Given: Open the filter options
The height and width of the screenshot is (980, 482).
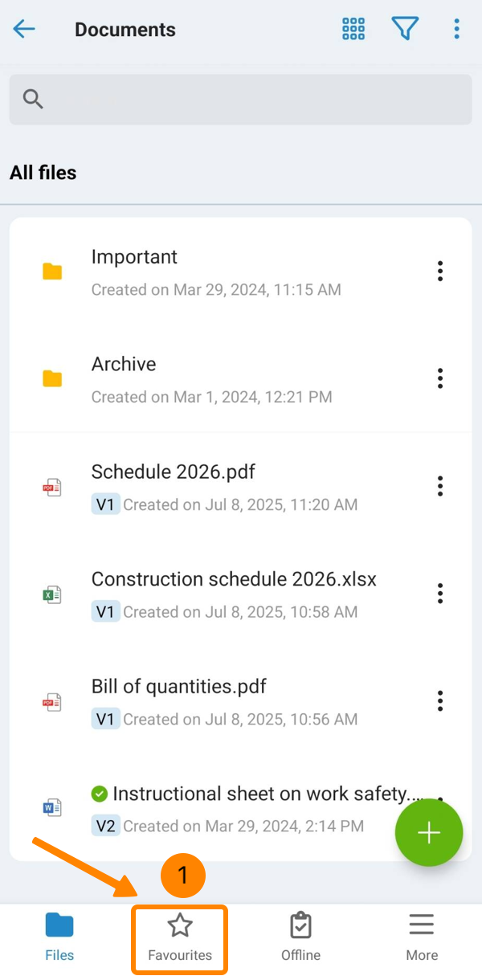Looking at the screenshot, I should [x=405, y=30].
